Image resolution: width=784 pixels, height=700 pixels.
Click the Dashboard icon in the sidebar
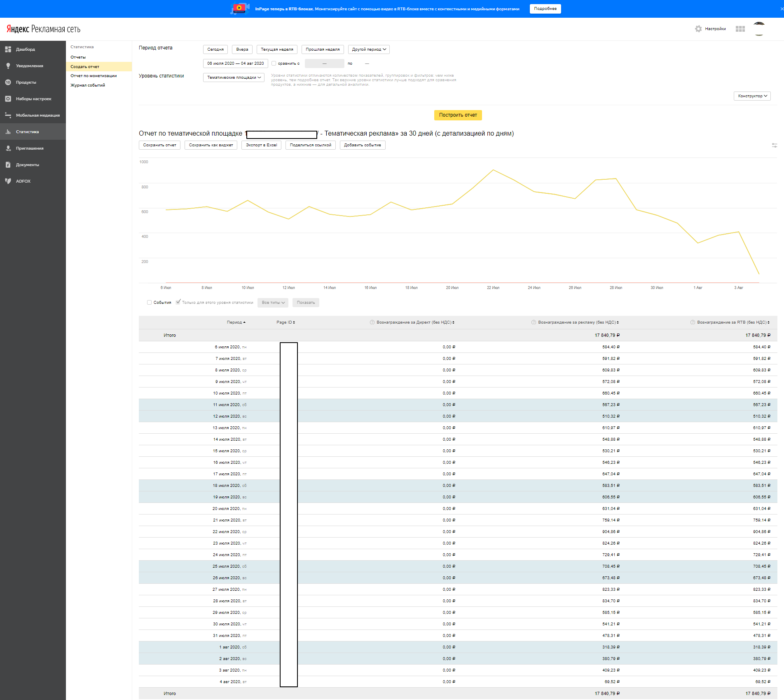8,49
